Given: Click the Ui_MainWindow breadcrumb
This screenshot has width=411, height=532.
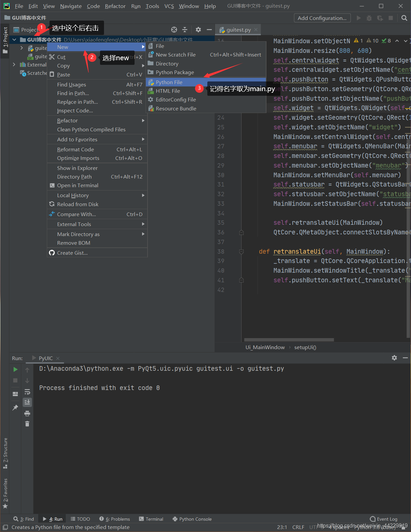Looking at the screenshot, I should [x=265, y=347].
